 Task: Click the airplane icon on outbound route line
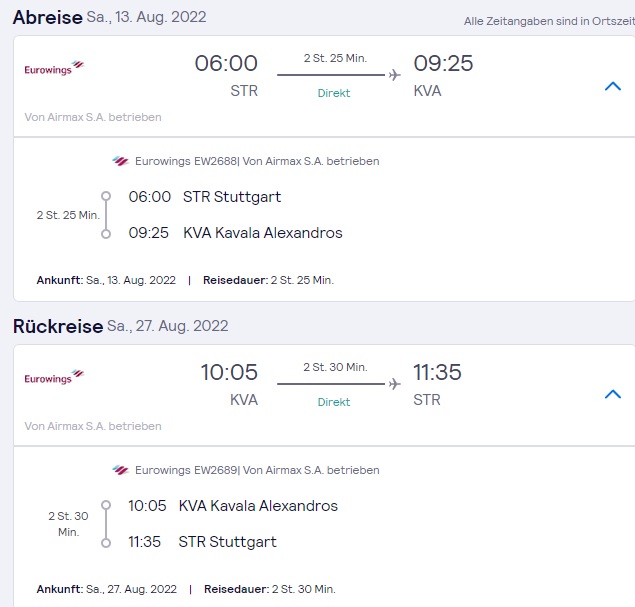click(x=394, y=74)
